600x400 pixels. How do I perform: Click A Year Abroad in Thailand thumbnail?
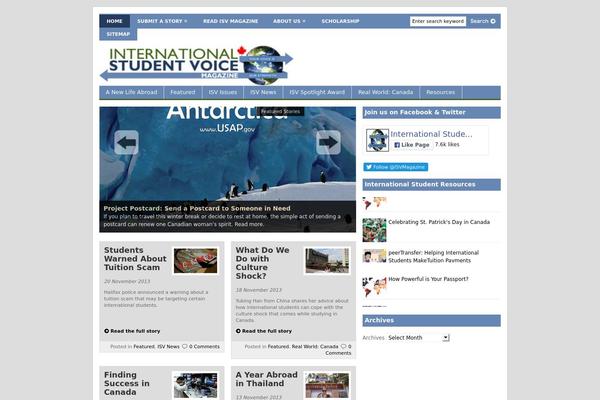point(327,385)
